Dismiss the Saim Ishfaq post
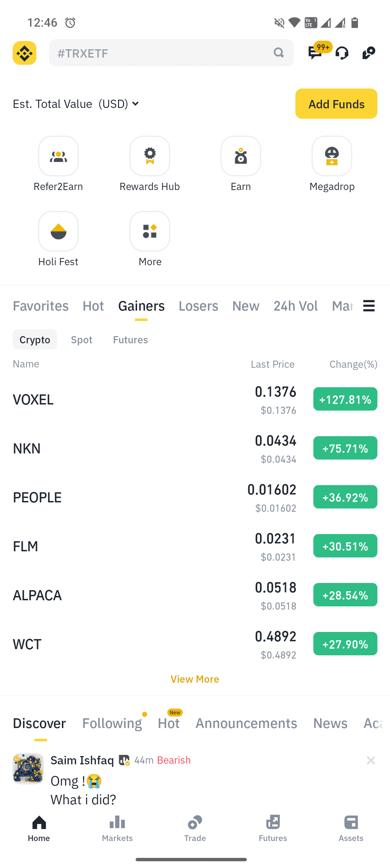This screenshot has width=390, height=868. 371,760
